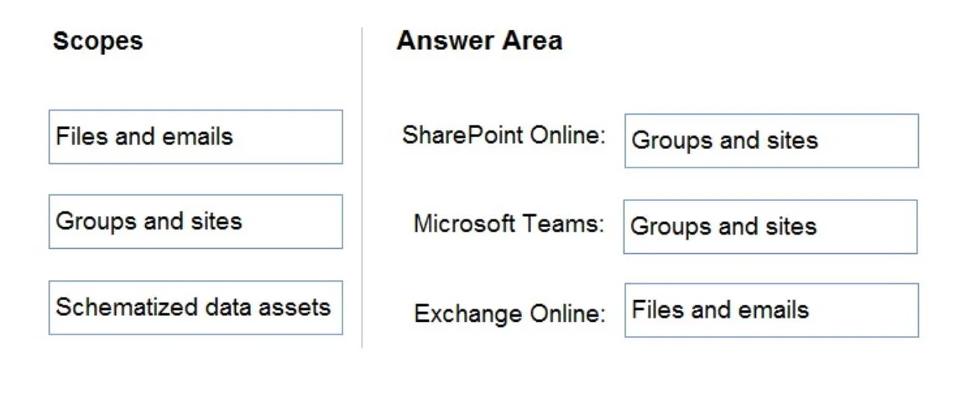Select Groups and sites text beside Microsoft Teams
Image resolution: width=980 pixels, height=394 pixels.
point(723,226)
